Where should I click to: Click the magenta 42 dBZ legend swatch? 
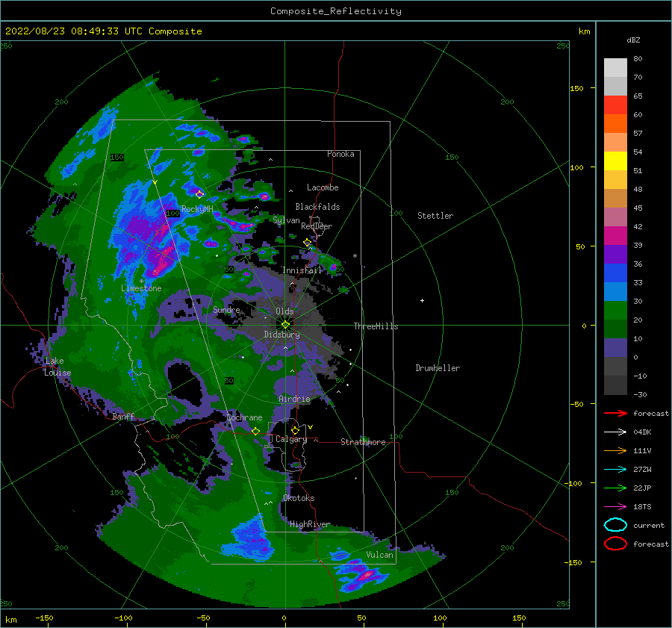coord(615,235)
